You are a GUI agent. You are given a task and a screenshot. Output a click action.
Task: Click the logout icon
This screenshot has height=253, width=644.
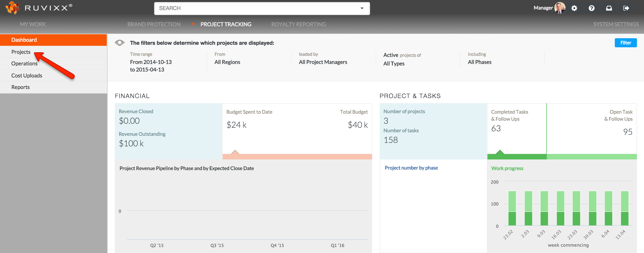pyautogui.click(x=626, y=8)
